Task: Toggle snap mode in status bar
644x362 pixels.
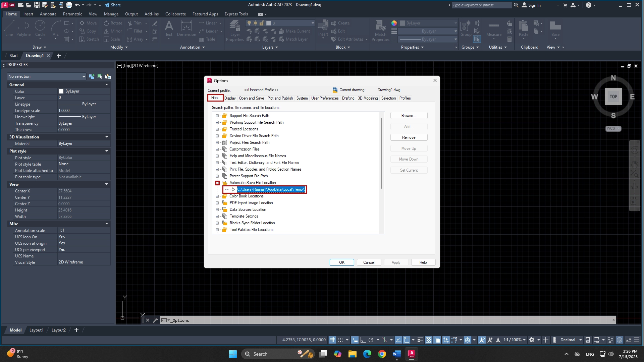Action: pos(340,340)
